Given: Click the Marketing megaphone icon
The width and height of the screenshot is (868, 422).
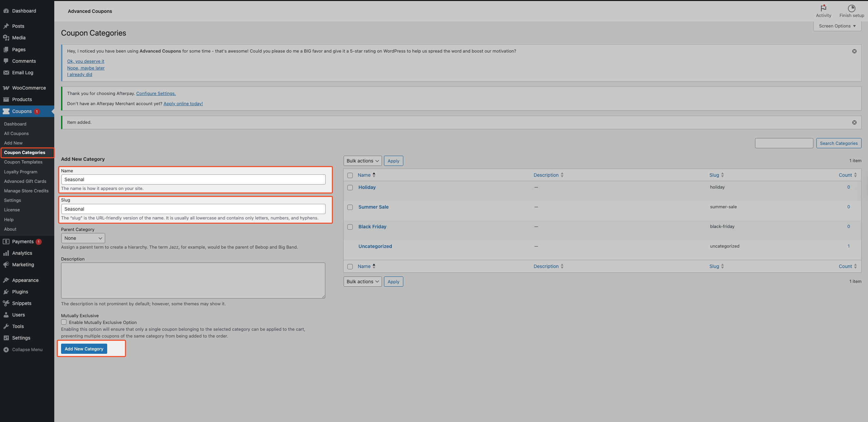Looking at the screenshot, I should 6,265.
